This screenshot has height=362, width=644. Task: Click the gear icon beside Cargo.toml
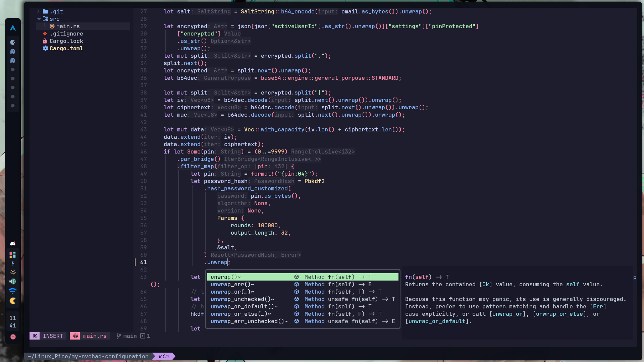coord(45,48)
